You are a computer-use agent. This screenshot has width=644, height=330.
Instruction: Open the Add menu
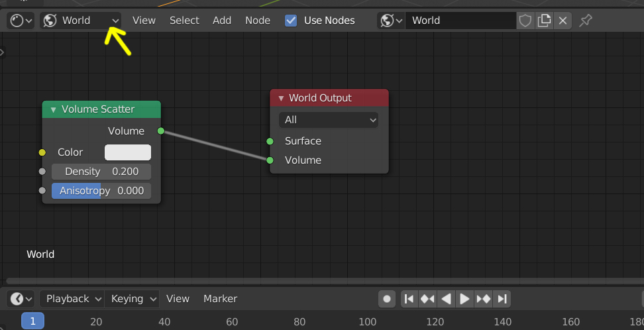click(x=222, y=21)
